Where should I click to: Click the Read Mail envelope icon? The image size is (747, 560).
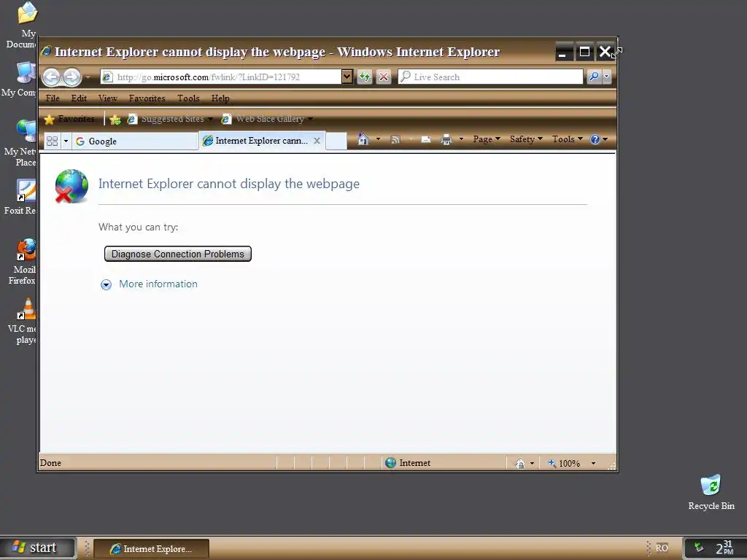(x=426, y=139)
